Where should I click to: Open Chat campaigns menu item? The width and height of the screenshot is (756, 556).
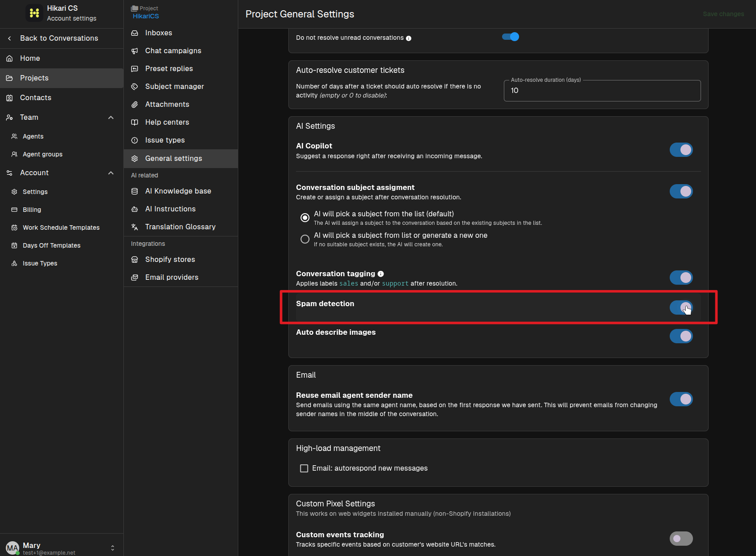click(x=181, y=51)
